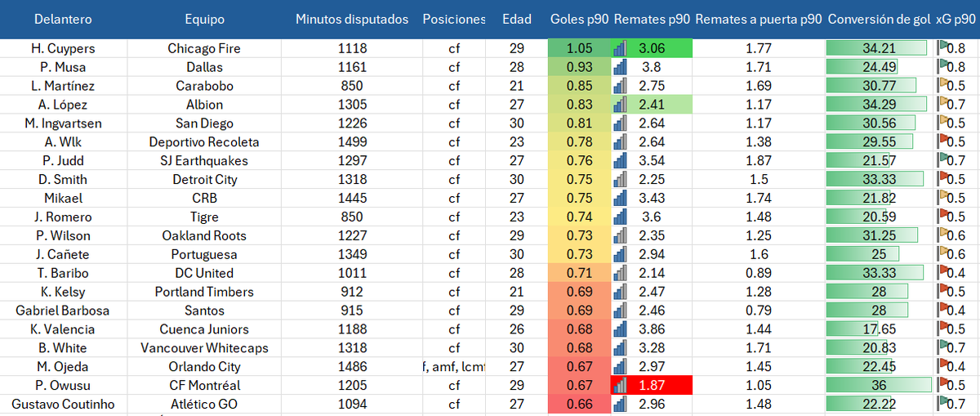Viewport: 980px width, 416px height.
Task: Click the bar-rating icon in P. Owusu's red cell
Action: click(x=619, y=386)
